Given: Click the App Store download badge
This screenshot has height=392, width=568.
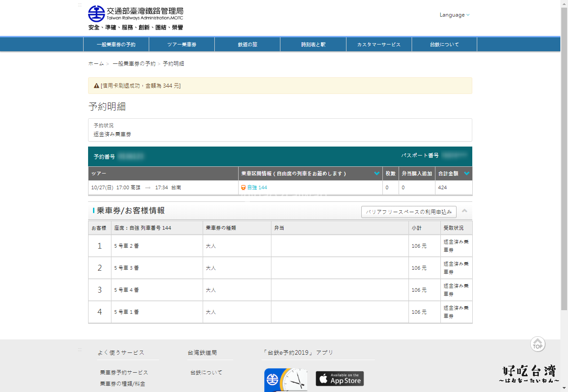Looking at the screenshot, I should point(339,379).
